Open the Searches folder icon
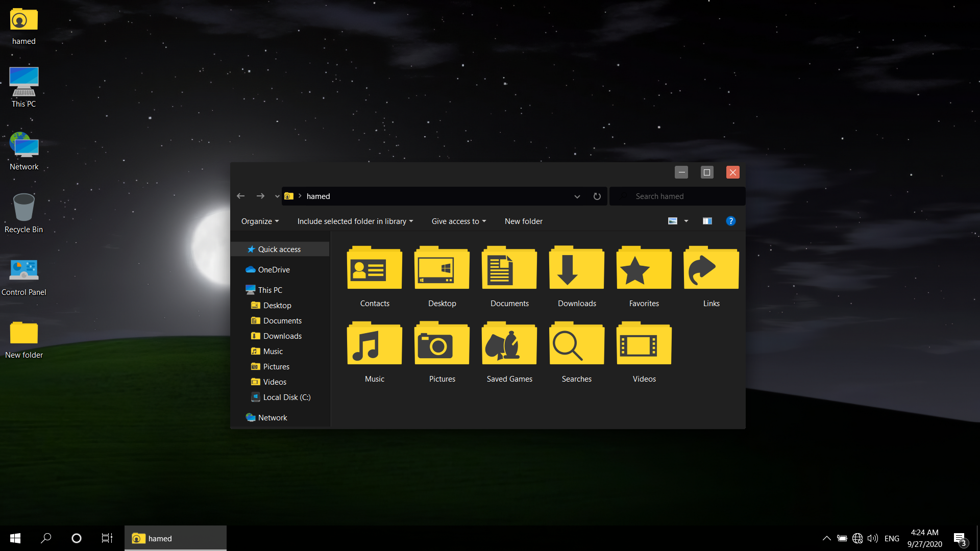Image resolution: width=980 pixels, height=551 pixels. 577,344
